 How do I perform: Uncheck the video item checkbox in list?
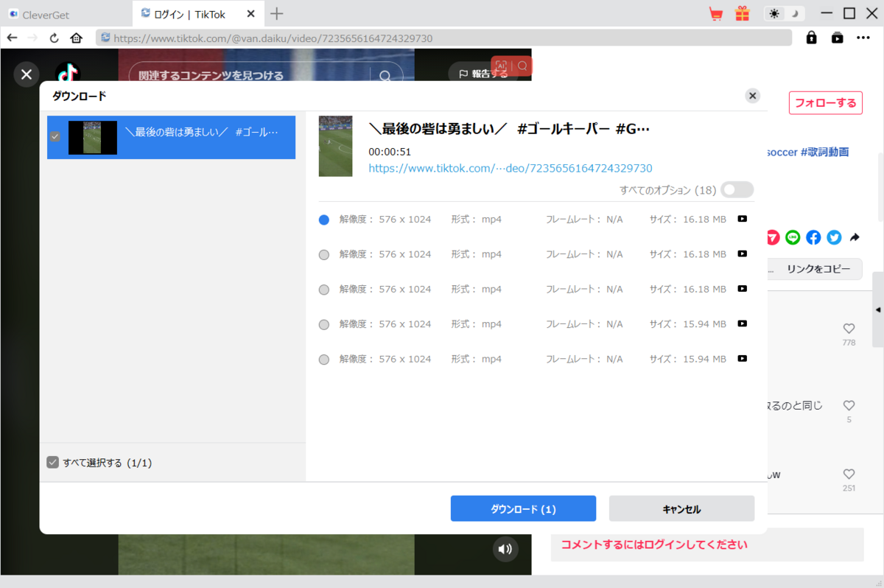tap(55, 137)
